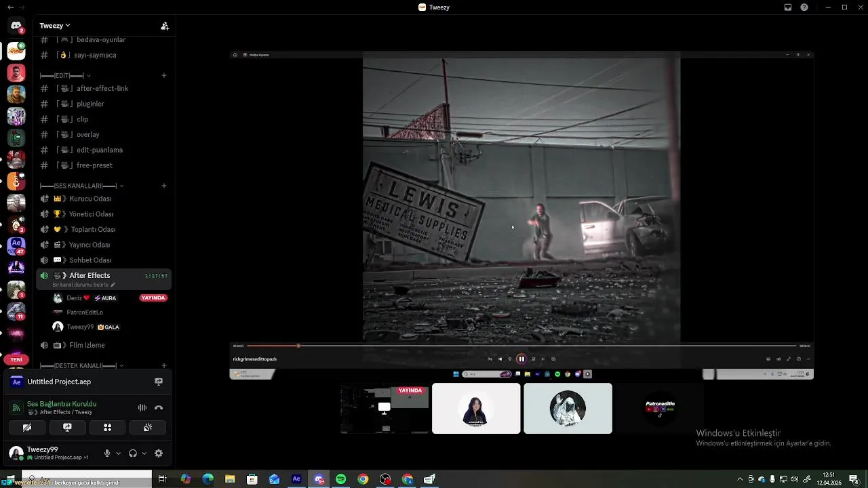Viewport: 868px width, 488px height.
Task: Pause the streamed video with the pause button
Action: (521, 359)
